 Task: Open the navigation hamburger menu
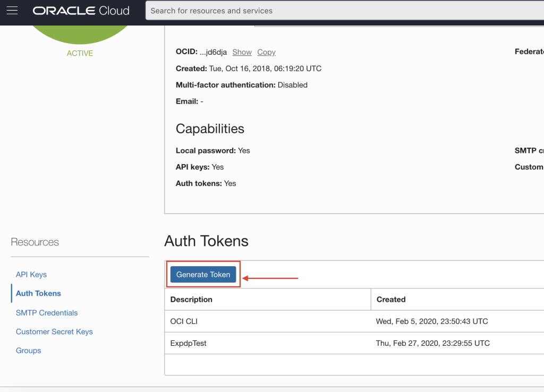pos(12,11)
